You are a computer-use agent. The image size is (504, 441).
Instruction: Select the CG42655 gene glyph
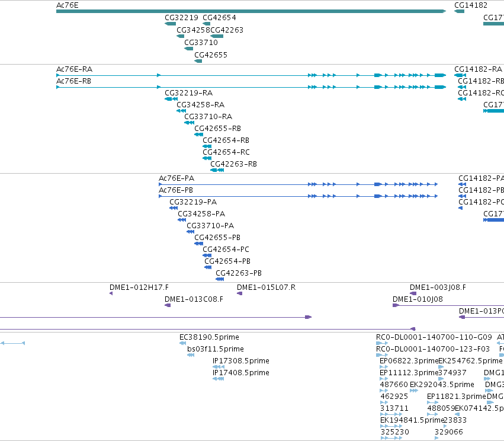click(198, 61)
